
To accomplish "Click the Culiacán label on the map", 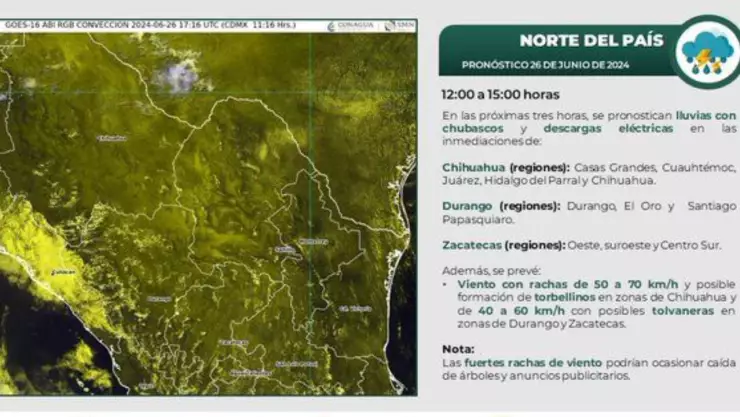I will tap(63, 270).
